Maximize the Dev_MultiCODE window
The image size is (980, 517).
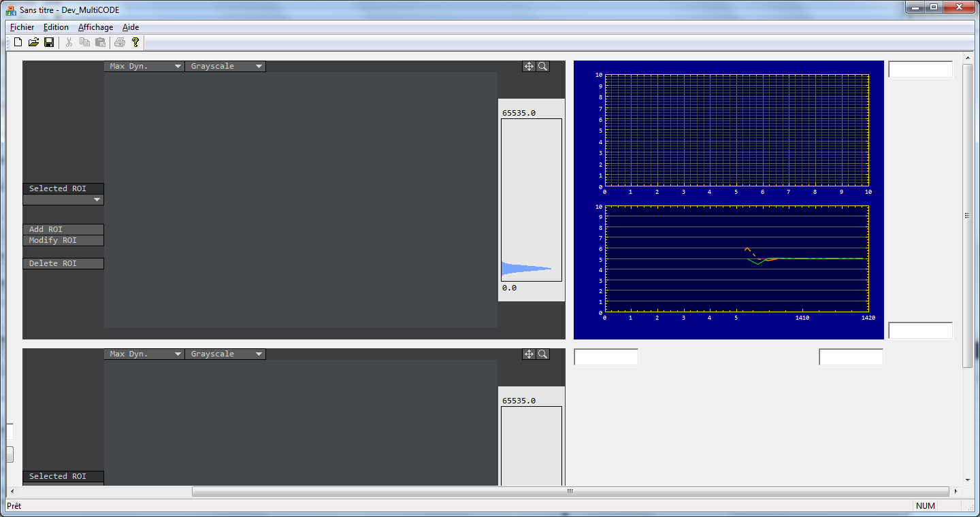pos(933,7)
